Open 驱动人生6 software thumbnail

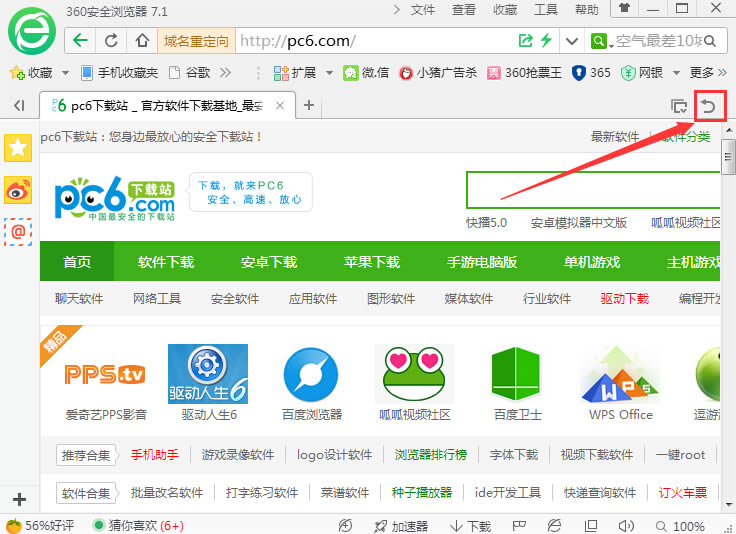[208, 374]
